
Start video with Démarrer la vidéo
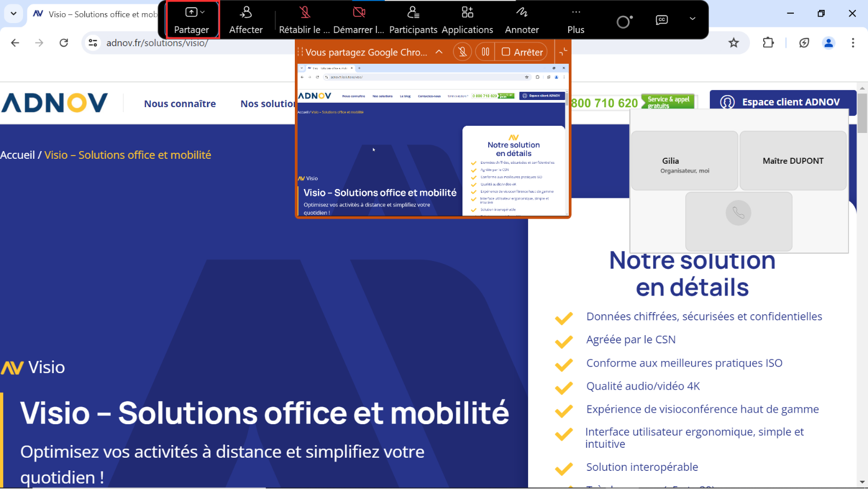click(359, 20)
